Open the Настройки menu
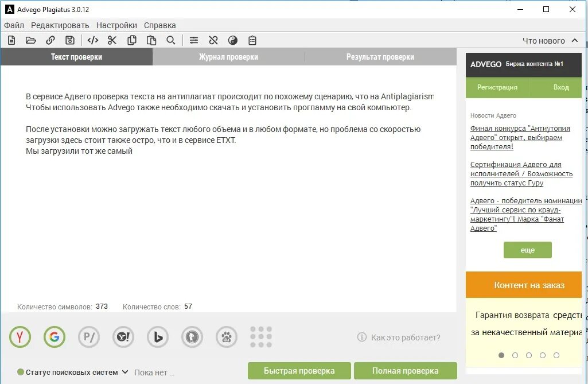The width and height of the screenshot is (588, 384). point(116,25)
